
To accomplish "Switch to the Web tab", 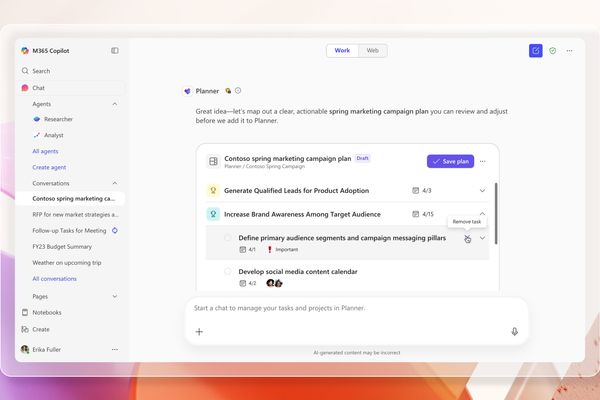I will [372, 51].
